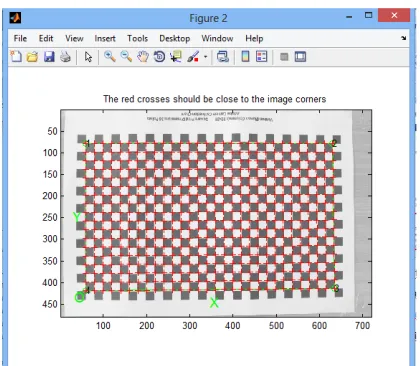Click the x-axis tick label 500
The image size is (420, 366).
[x=276, y=326]
